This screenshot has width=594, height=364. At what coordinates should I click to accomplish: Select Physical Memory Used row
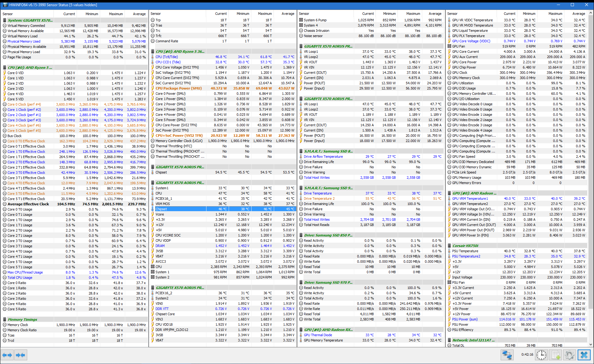tap(74, 41)
